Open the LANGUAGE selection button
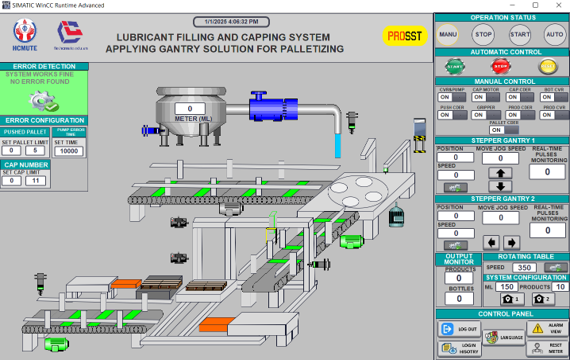The image size is (570, 360). pyautogui.click(x=503, y=337)
